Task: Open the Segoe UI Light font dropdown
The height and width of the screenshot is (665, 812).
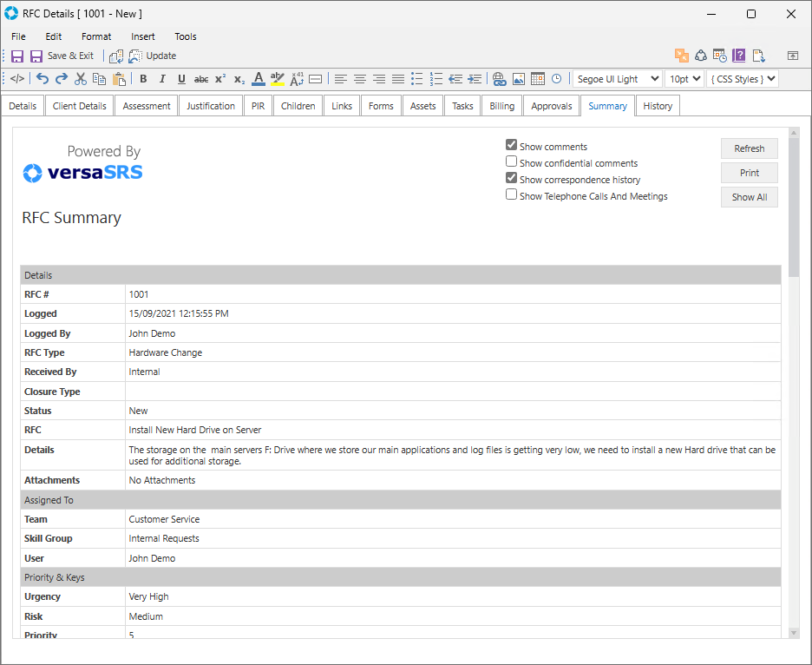Action: [617, 79]
